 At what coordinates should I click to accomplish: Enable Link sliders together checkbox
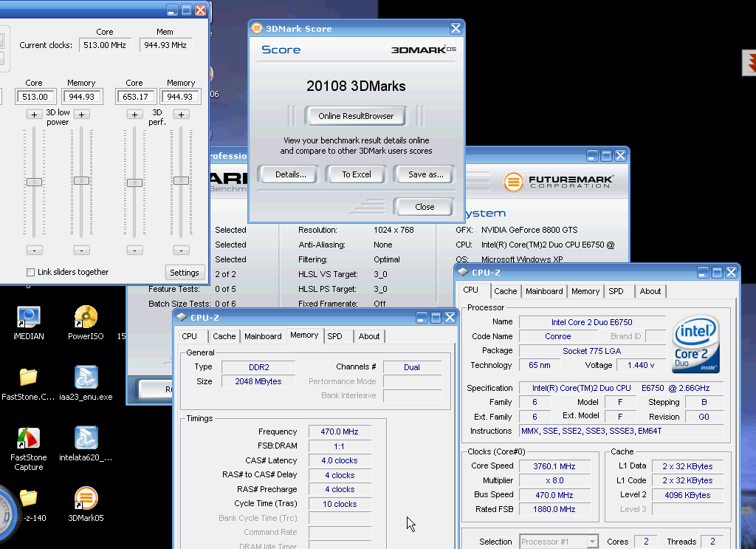pos(30,272)
